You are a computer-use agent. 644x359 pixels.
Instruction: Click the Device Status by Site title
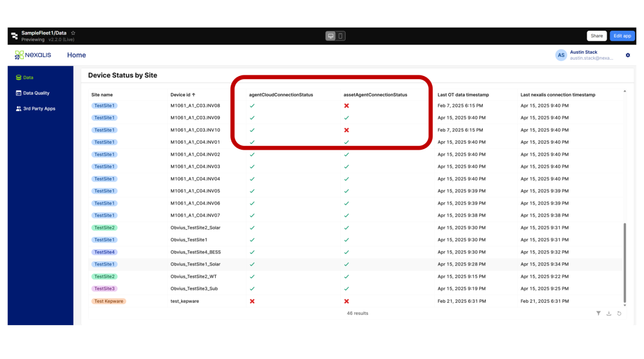coord(123,75)
